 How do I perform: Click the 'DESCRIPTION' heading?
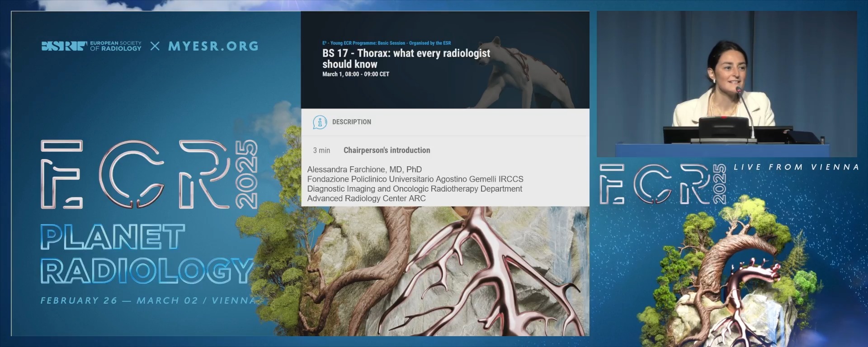click(352, 122)
